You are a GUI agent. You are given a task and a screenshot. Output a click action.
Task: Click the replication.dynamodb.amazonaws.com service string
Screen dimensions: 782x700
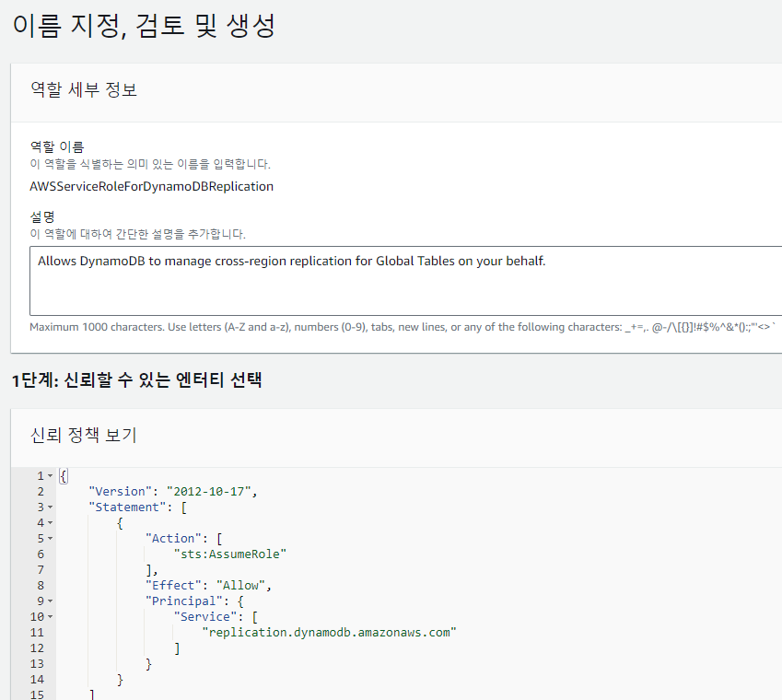click(329, 633)
